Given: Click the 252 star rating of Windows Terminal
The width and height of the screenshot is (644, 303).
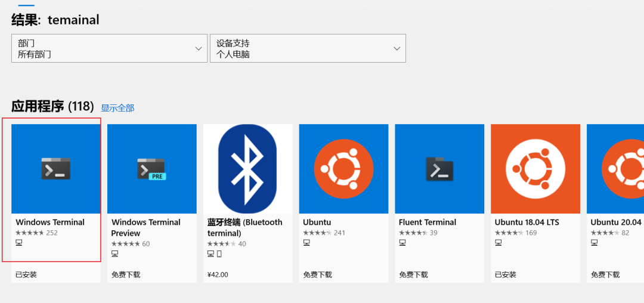Looking at the screenshot, I should click(x=36, y=233).
